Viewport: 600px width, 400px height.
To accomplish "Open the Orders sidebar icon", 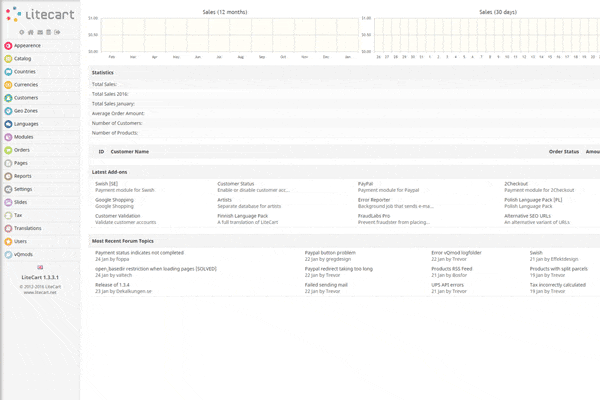I will pos(8,150).
